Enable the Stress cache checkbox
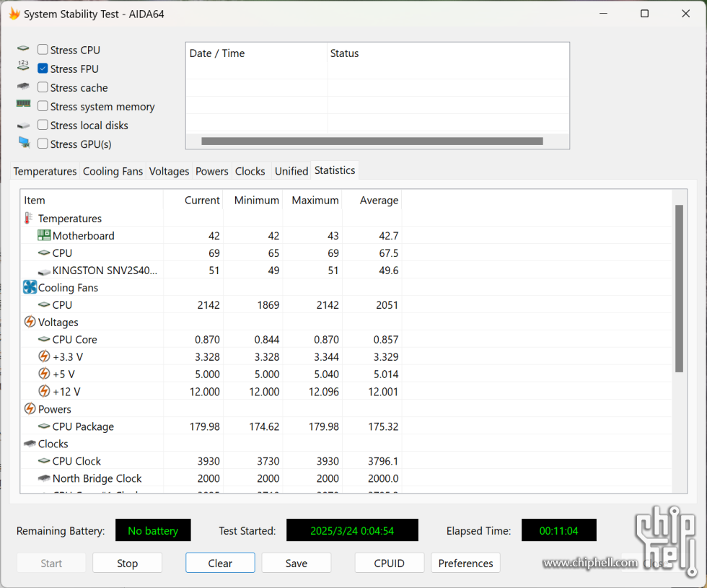The image size is (707, 588). 43,87
